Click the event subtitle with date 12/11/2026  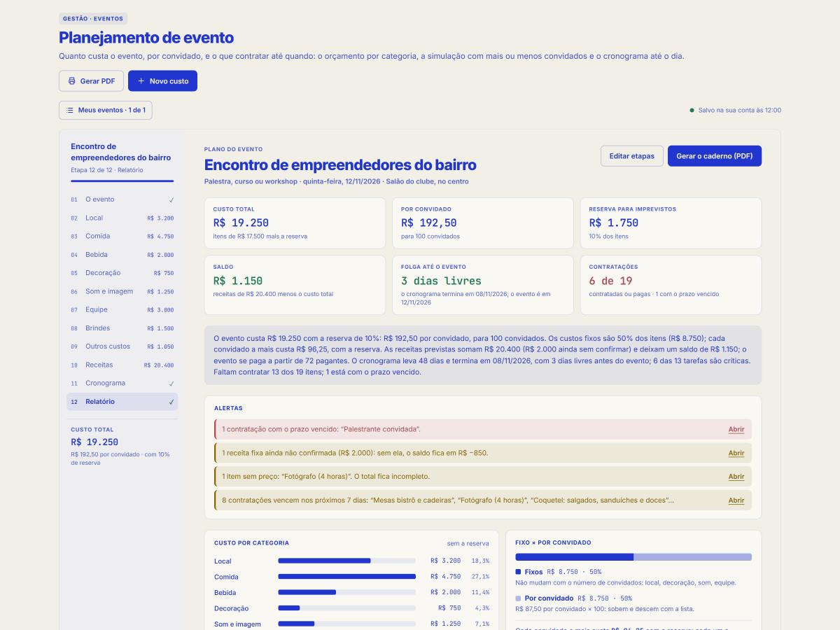[x=337, y=181]
